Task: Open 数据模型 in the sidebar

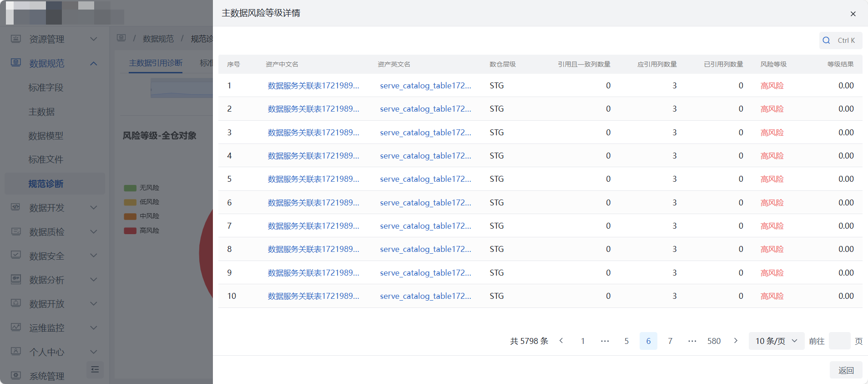Action: click(46, 136)
